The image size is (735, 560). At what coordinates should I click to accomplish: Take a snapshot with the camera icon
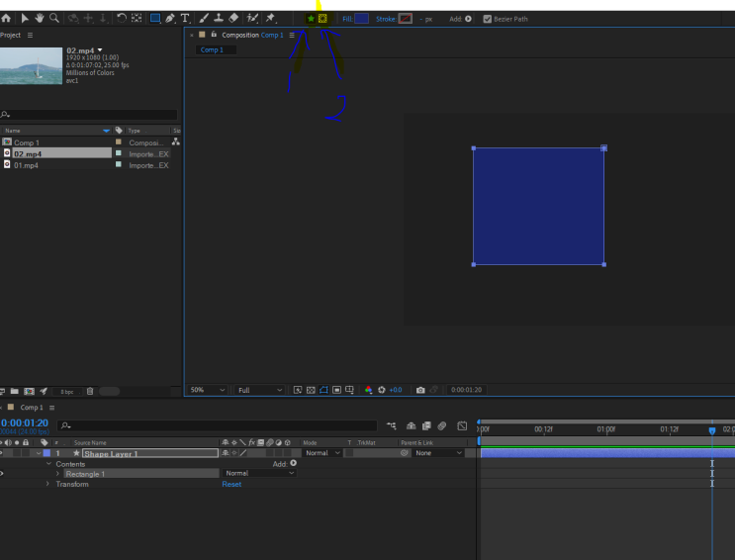click(420, 390)
